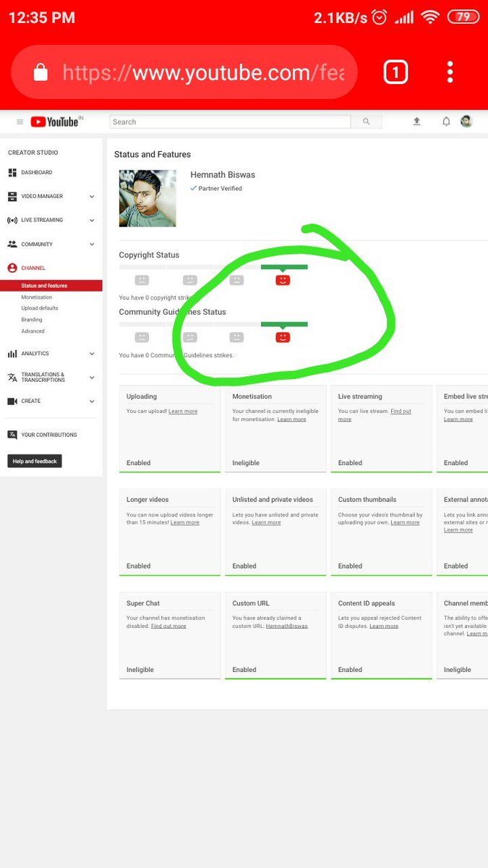Open Advanced in sidebar
The height and width of the screenshot is (868, 488).
(x=33, y=331)
